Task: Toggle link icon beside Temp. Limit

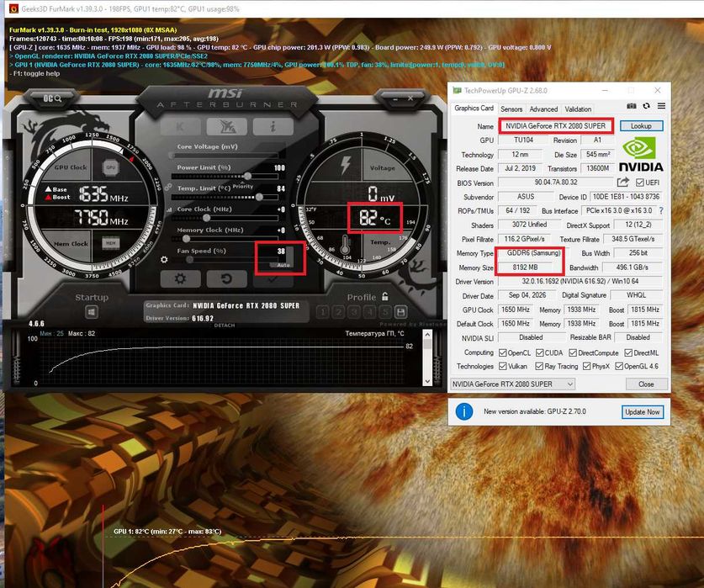Action: [x=168, y=187]
